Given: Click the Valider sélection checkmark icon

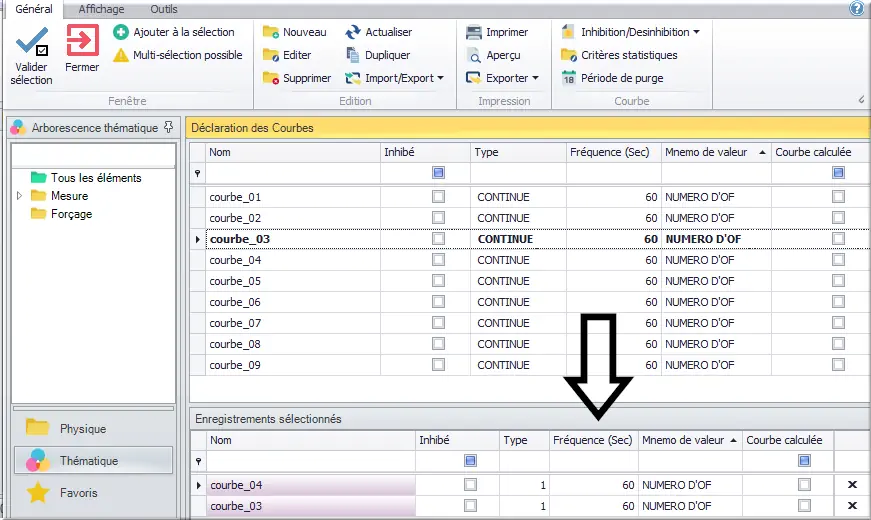Looking at the screenshot, I should pos(32,41).
